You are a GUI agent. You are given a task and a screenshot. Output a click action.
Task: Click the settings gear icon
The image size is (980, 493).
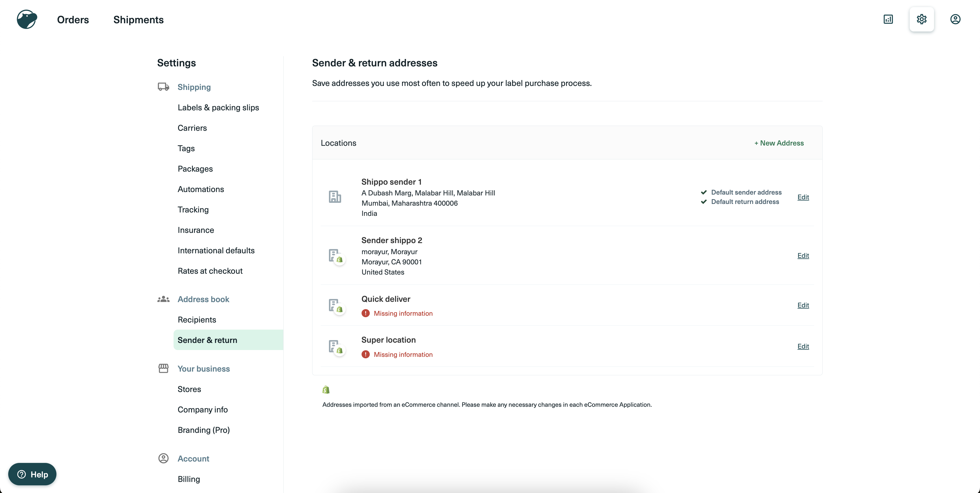click(921, 19)
